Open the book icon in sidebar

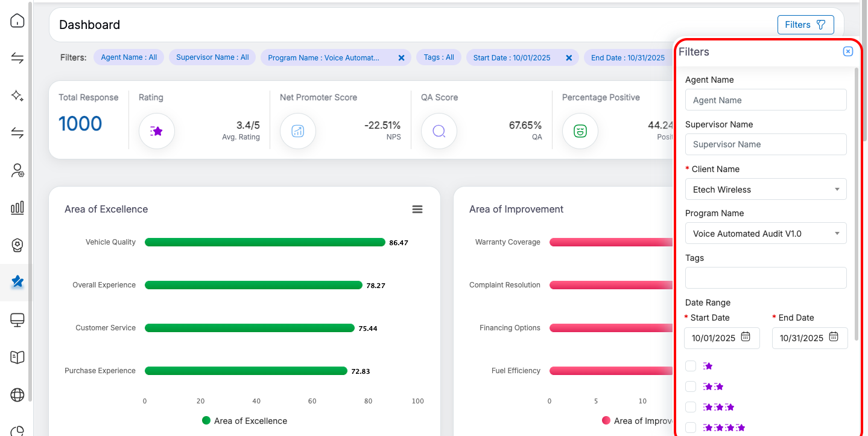[x=17, y=357]
